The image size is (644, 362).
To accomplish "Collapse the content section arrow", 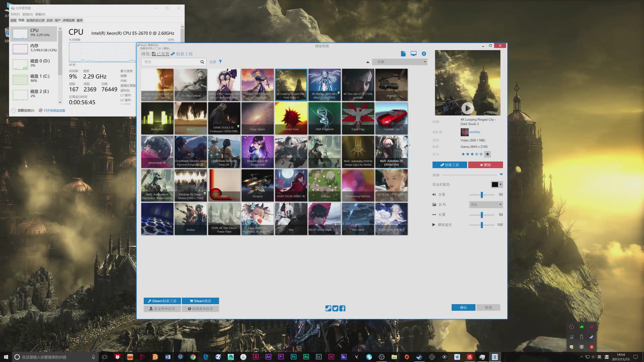I will pyautogui.click(x=501, y=175).
